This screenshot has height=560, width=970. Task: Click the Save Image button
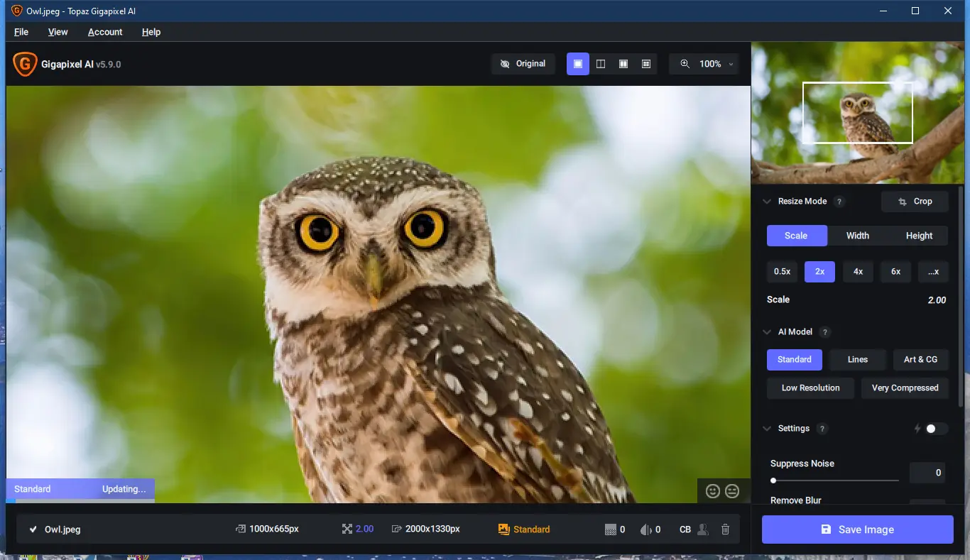point(857,529)
